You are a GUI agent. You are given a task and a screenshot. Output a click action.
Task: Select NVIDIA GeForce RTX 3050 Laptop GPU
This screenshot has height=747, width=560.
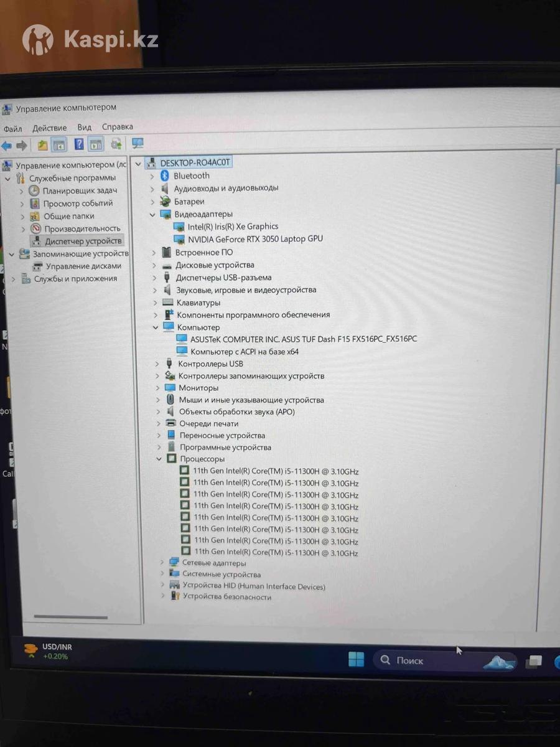click(x=255, y=239)
